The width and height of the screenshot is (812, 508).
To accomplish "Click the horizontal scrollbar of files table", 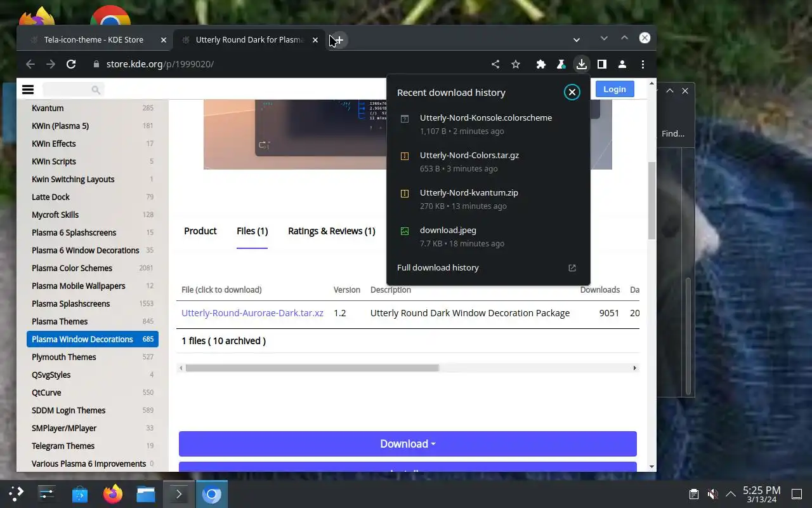I will tap(312, 368).
